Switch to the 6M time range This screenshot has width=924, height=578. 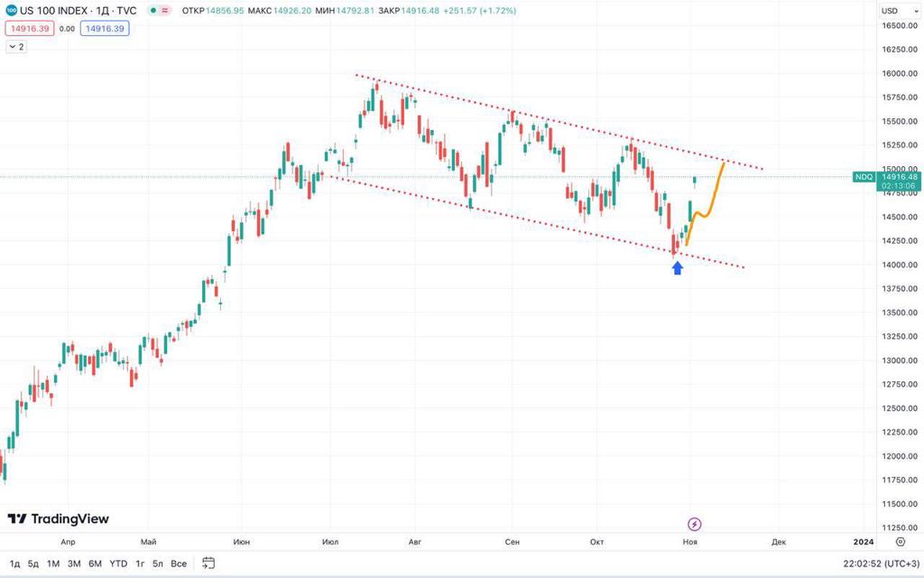(x=95, y=563)
